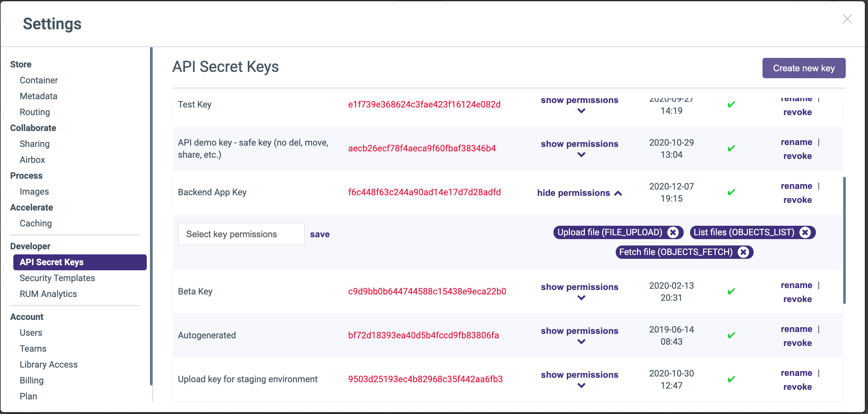868x414 pixels.
Task: Open the Security Templates settings page
Action: pyautogui.click(x=57, y=278)
